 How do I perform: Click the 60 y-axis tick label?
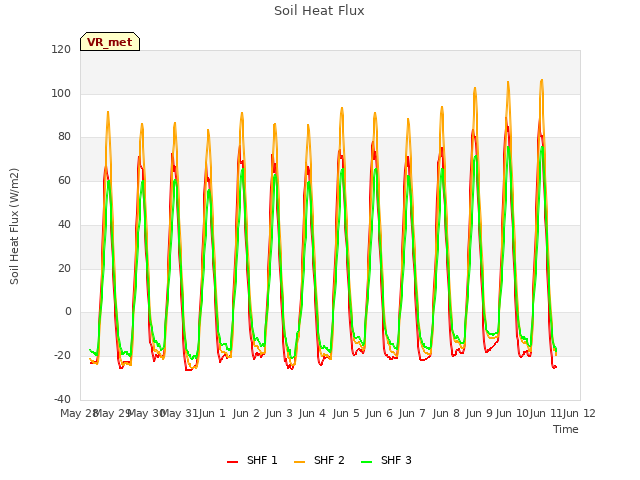point(64,180)
